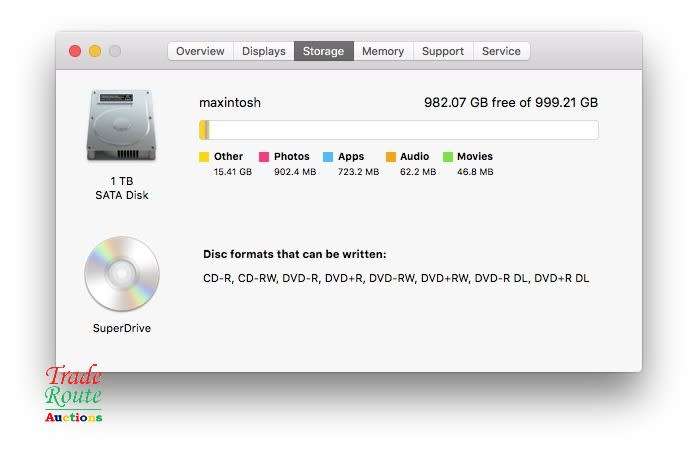
Task: Click the '15.41 GB' Other value
Action: click(233, 172)
